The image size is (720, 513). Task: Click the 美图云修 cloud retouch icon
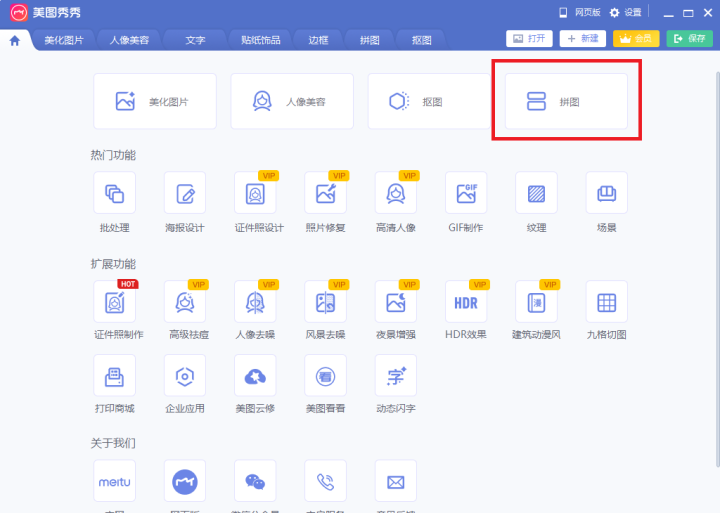(x=255, y=376)
